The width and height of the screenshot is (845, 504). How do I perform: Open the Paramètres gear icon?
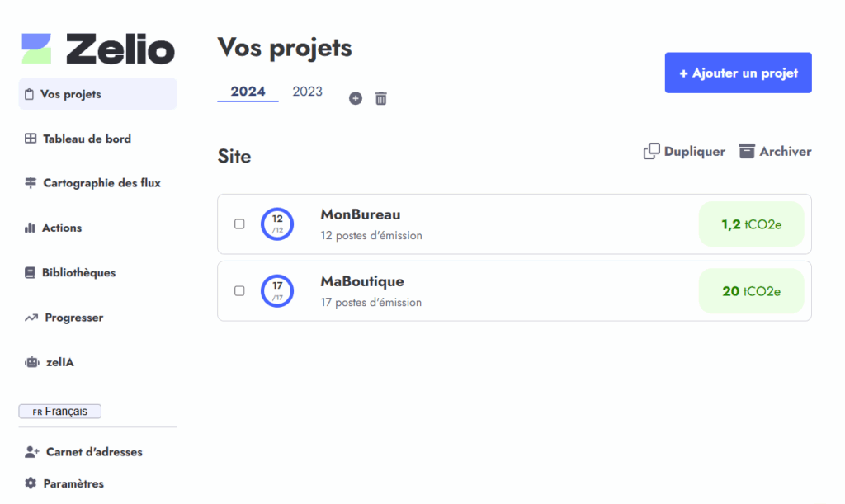[30, 483]
